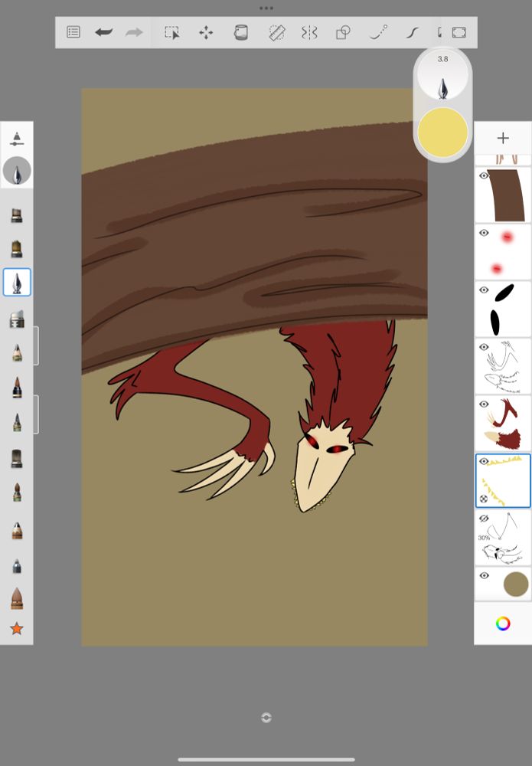Hide the interface with fullscreen icon

click(x=459, y=33)
